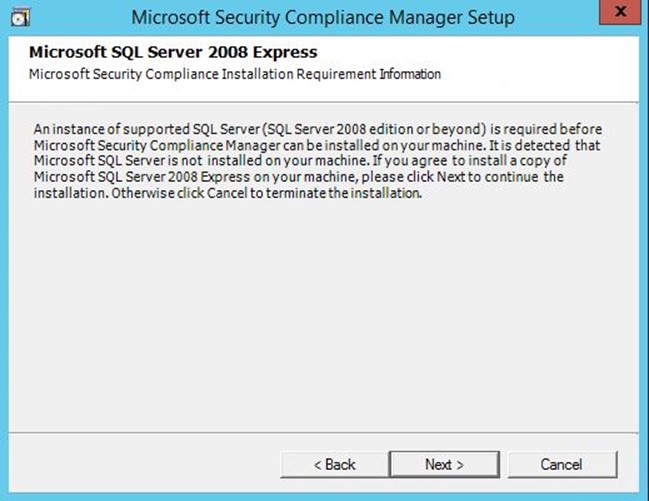Return to the previous page with < Back
649x501 pixels.
(x=334, y=465)
